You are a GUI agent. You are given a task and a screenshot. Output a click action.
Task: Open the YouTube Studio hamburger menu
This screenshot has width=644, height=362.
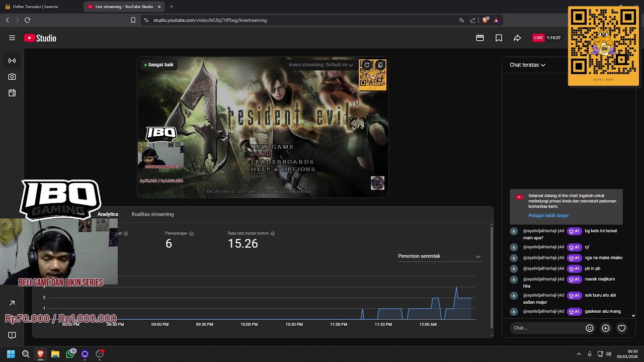(x=12, y=38)
